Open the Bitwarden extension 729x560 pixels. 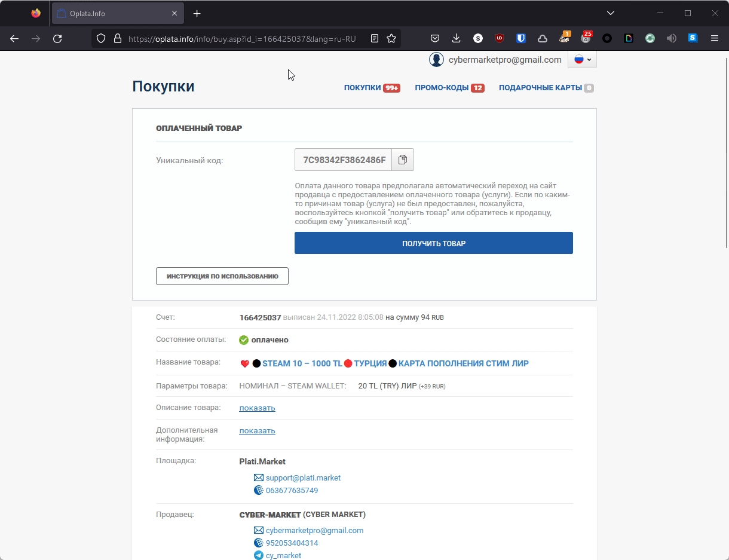[x=521, y=38]
